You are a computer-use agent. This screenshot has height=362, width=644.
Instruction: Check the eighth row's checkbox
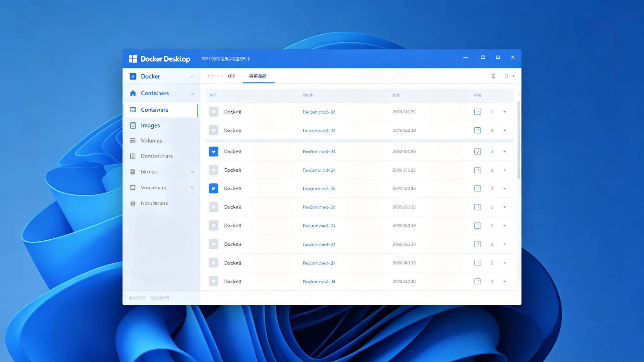(x=213, y=244)
